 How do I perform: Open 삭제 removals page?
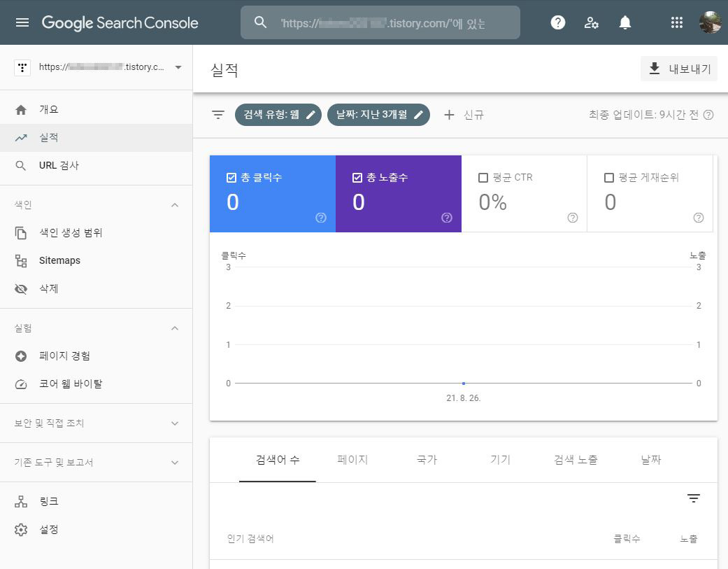[x=96, y=288]
